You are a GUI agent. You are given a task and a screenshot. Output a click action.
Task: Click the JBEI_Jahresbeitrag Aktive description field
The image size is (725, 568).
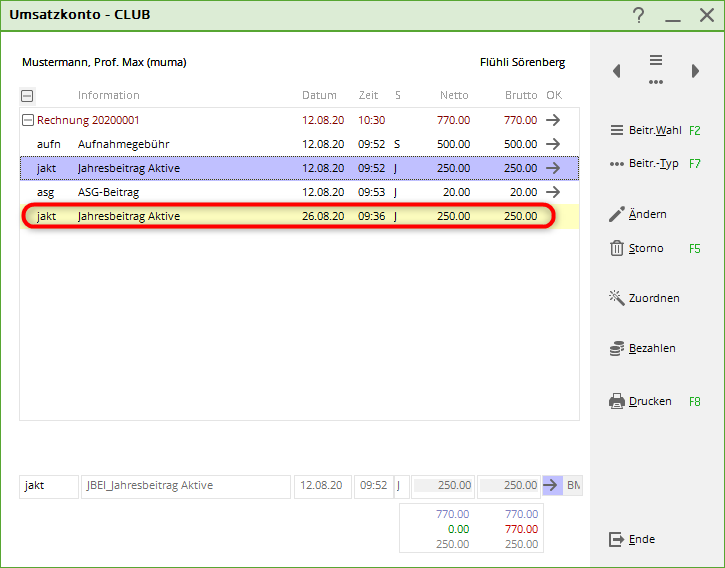[185, 486]
